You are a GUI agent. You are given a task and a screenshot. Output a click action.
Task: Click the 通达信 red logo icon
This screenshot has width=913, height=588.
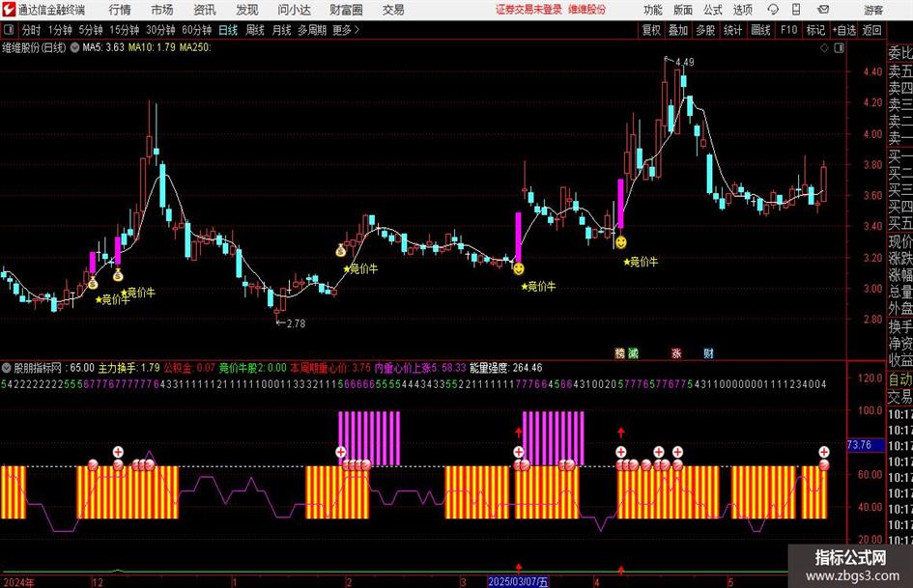coord(8,10)
